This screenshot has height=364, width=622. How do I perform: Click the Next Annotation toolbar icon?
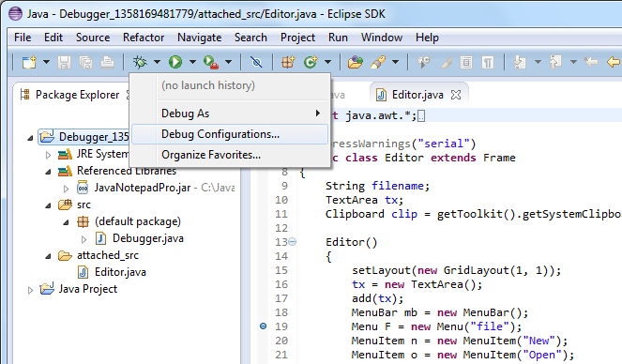[520, 62]
